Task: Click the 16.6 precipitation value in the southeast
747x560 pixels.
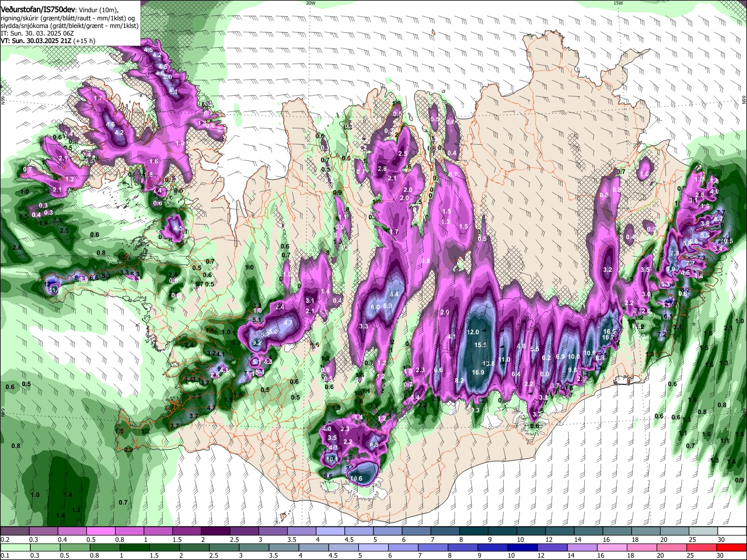Action: click(x=609, y=331)
